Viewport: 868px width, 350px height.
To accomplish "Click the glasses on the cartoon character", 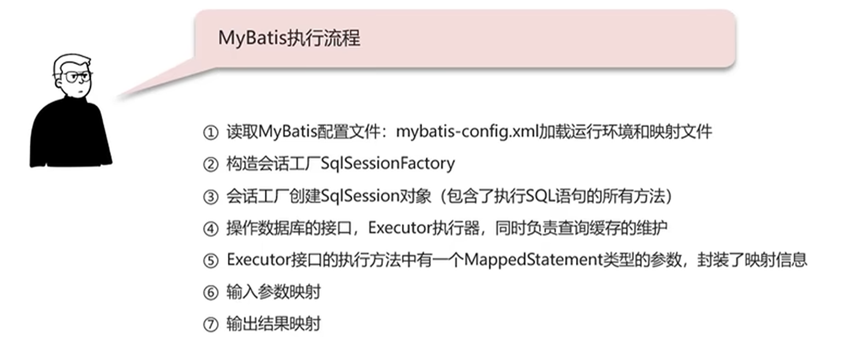I will pos(77,76).
